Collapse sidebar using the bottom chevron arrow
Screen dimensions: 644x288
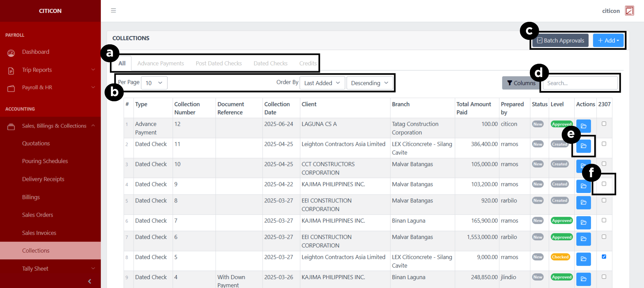[x=90, y=281]
